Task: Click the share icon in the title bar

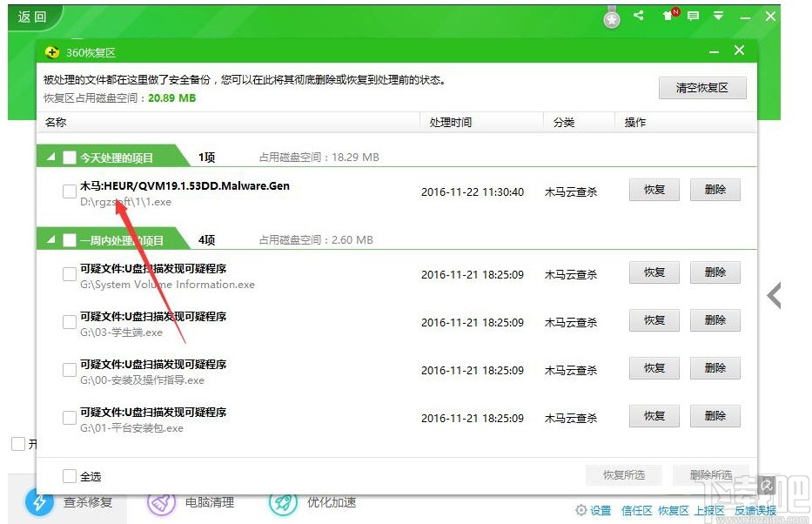Action: click(x=639, y=15)
